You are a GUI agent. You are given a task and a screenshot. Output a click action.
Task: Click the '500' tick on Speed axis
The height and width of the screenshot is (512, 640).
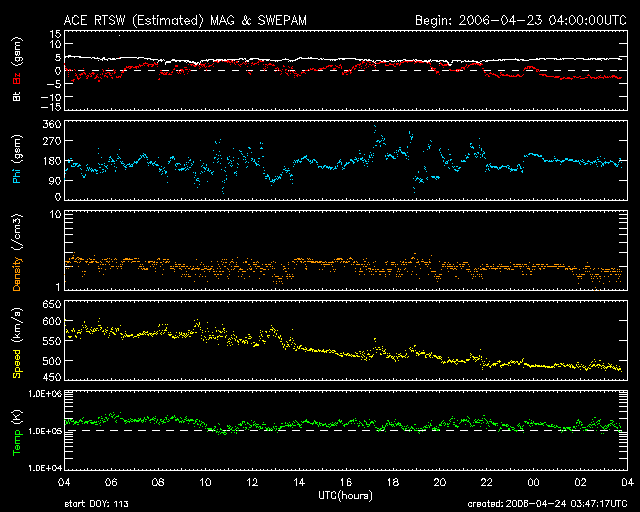pos(52,361)
